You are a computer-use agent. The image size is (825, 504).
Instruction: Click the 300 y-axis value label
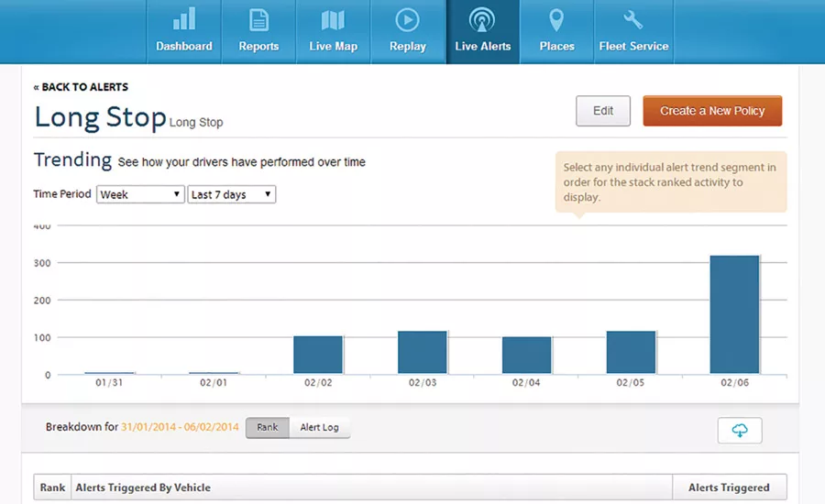(42, 263)
